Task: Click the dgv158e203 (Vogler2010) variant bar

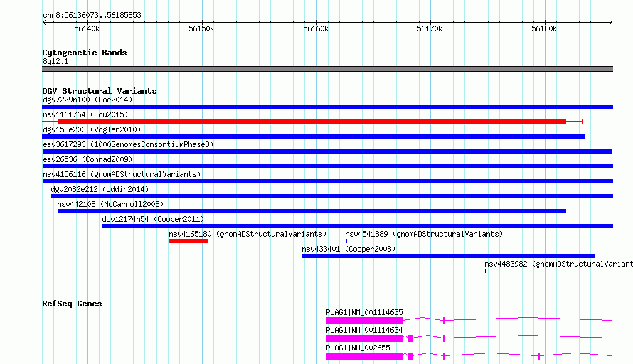Action: pyautogui.click(x=314, y=136)
